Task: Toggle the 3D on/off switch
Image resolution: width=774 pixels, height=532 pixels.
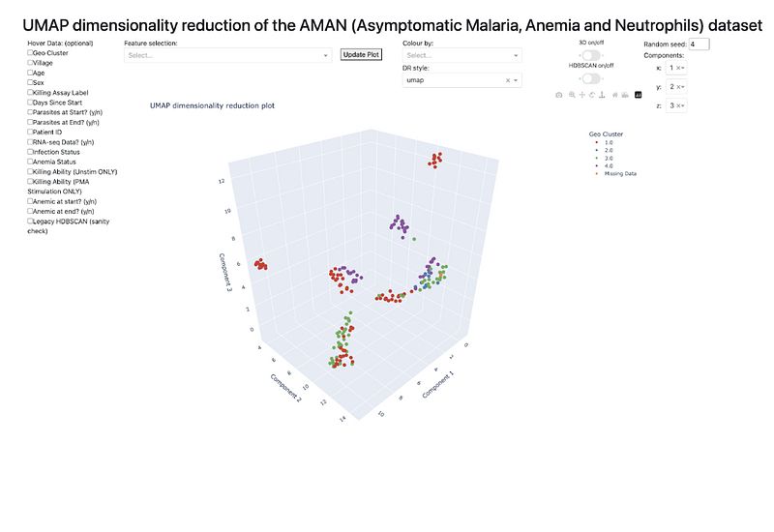Action: click(x=590, y=54)
